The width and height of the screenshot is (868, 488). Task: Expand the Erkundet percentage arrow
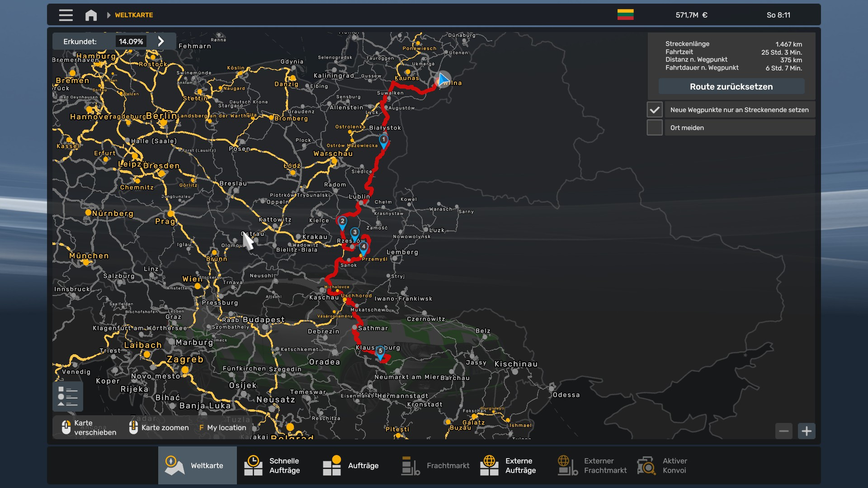pos(161,41)
